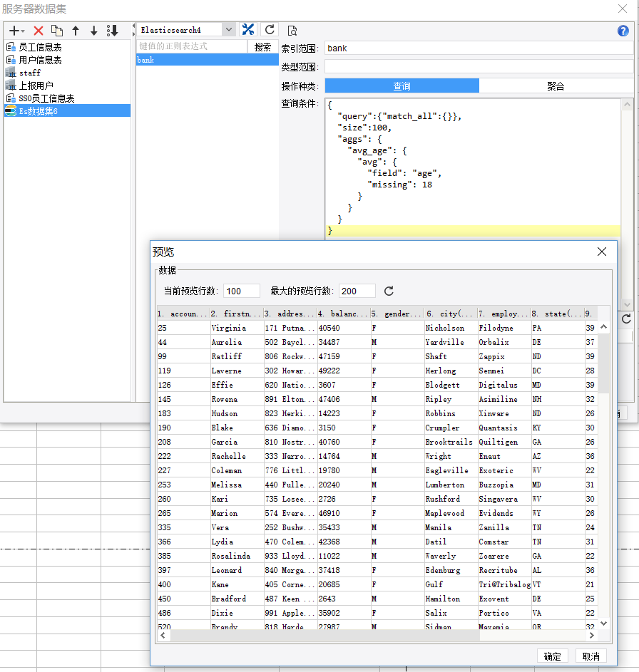Refresh the preview data rows

(x=389, y=291)
